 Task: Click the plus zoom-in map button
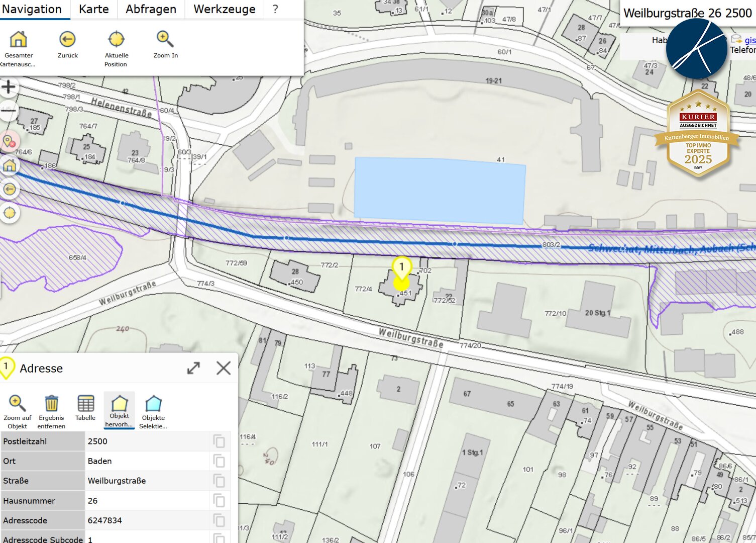point(9,87)
